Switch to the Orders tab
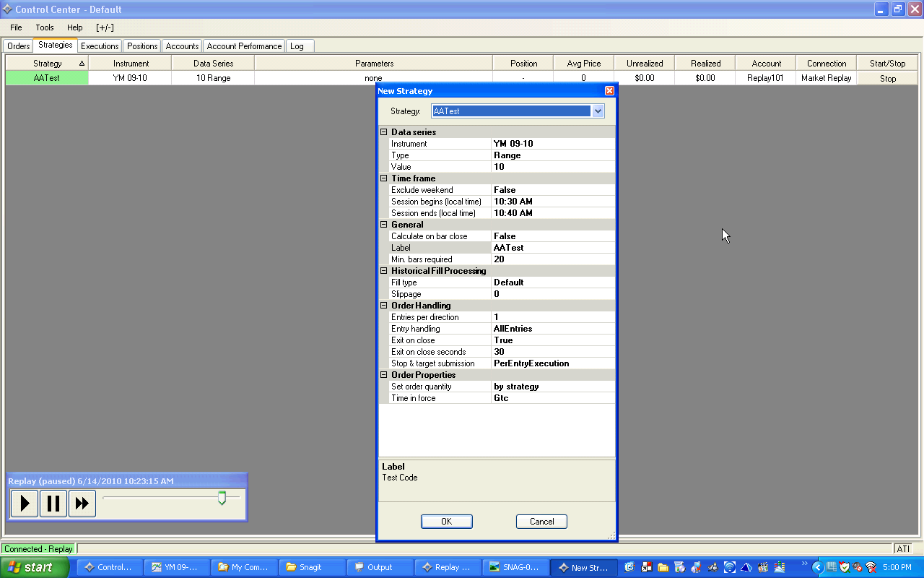 pyautogui.click(x=19, y=46)
